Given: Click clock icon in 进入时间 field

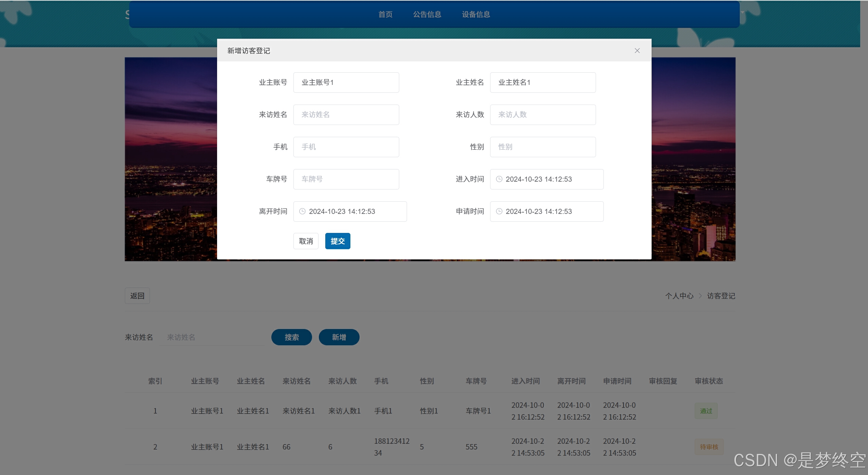Looking at the screenshot, I should tap(499, 179).
